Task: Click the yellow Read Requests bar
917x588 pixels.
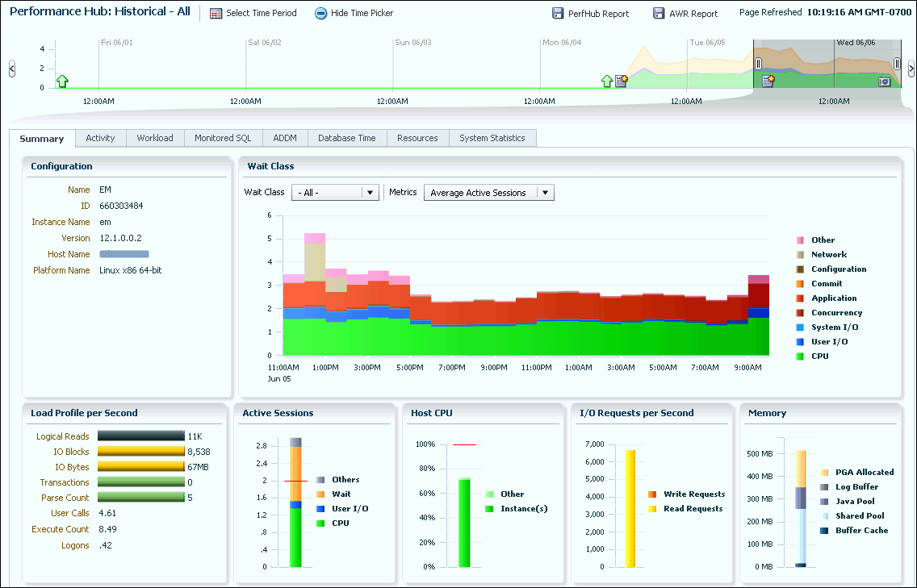Action: click(x=630, y=508)
